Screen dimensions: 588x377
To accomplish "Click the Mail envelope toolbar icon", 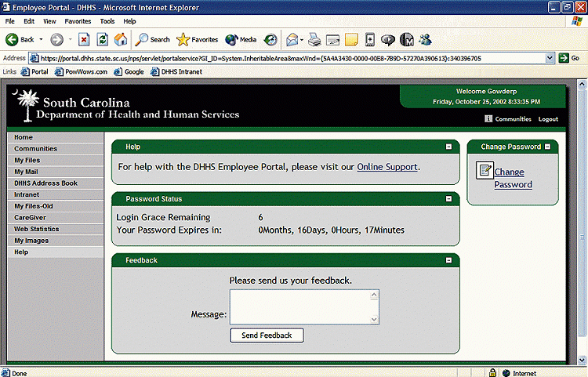I will pyautogui.click(x=292, y=39).
